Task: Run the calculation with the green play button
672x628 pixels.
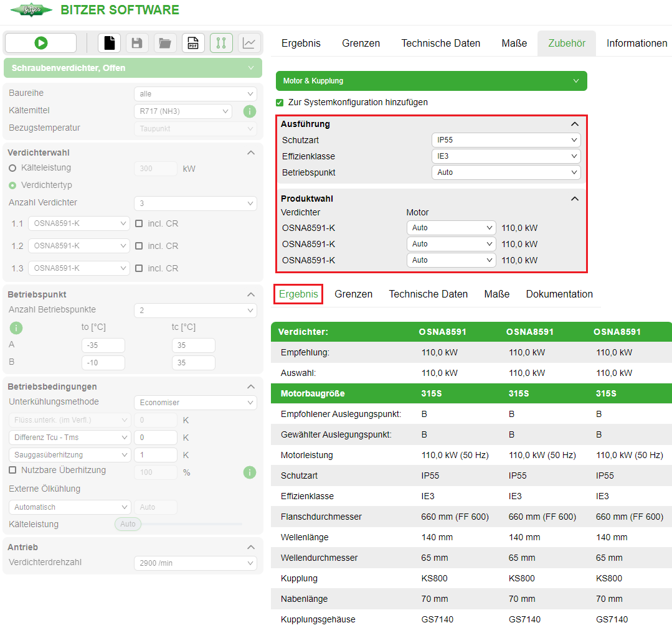Action: 40,43
